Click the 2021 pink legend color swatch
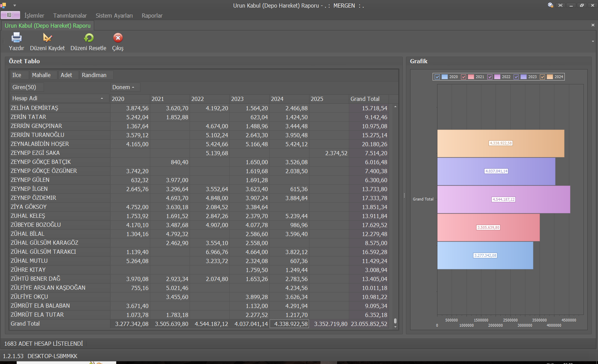 pos(471,77)
